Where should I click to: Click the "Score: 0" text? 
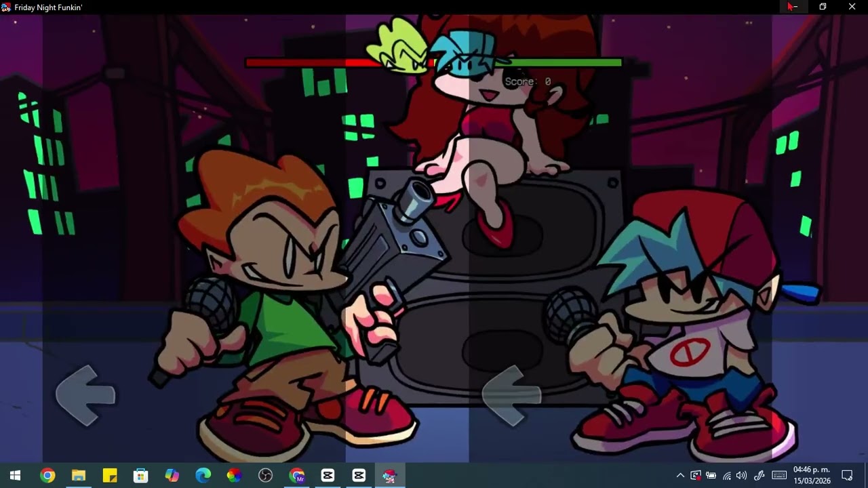[x=528, y=81]
